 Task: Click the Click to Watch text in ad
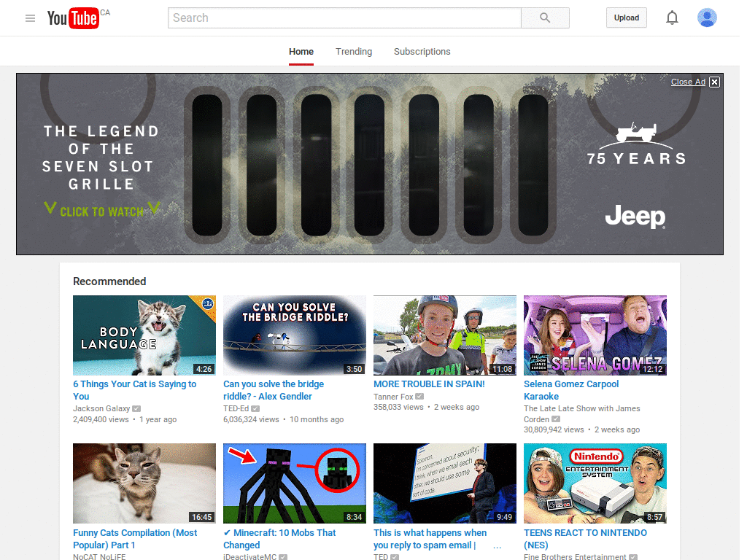pos(101,211)
